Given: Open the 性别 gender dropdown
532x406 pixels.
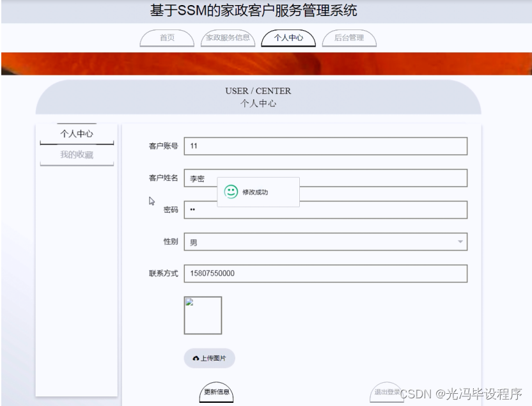Looking at the screenshot, I should point(326,242).
